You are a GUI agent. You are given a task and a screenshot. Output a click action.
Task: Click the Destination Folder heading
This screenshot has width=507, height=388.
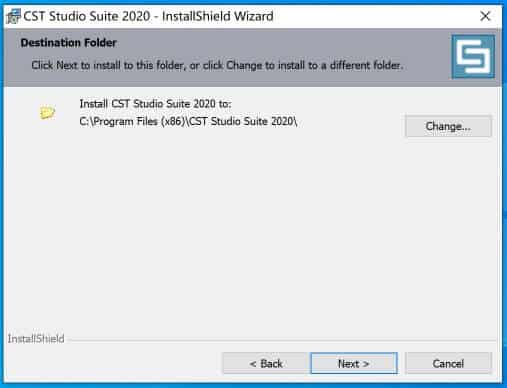(68, 43)
